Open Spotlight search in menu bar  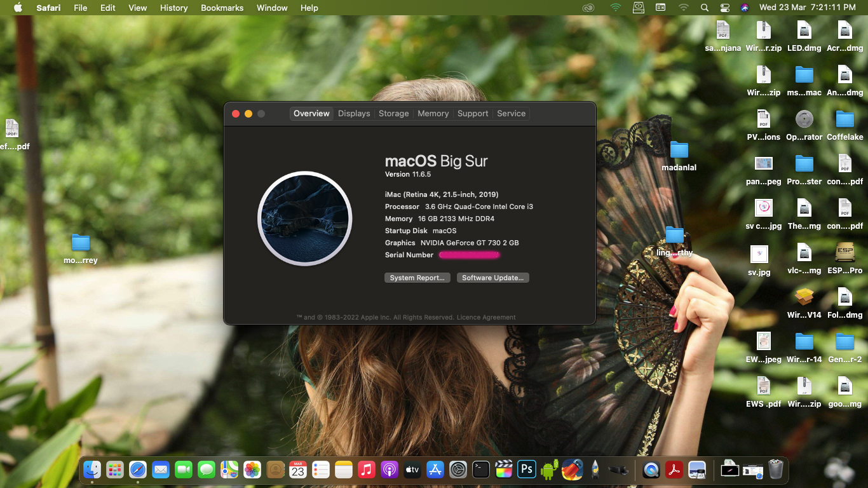(x=704, y=8)
